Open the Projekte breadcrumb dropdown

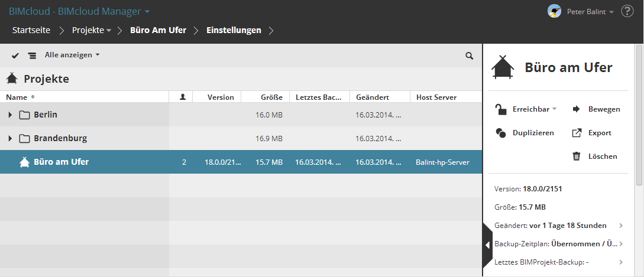(109, 30)
